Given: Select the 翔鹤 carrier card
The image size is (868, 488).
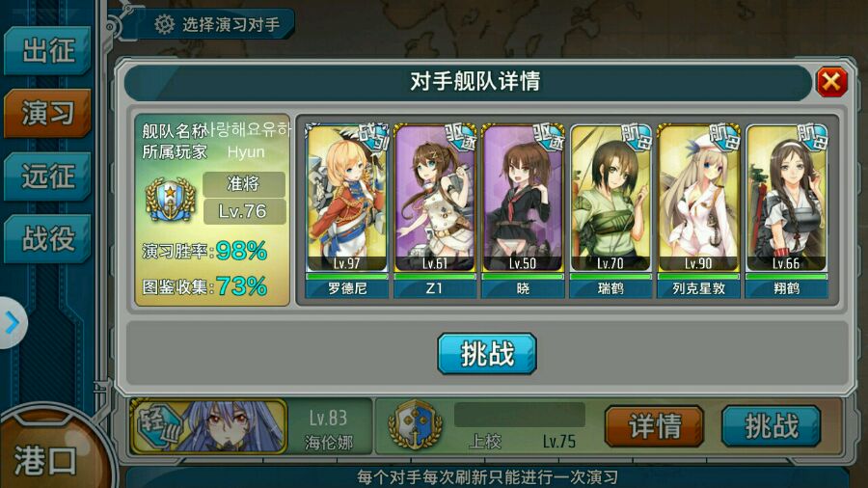Looking at the screenshot, I should point(787,211).
